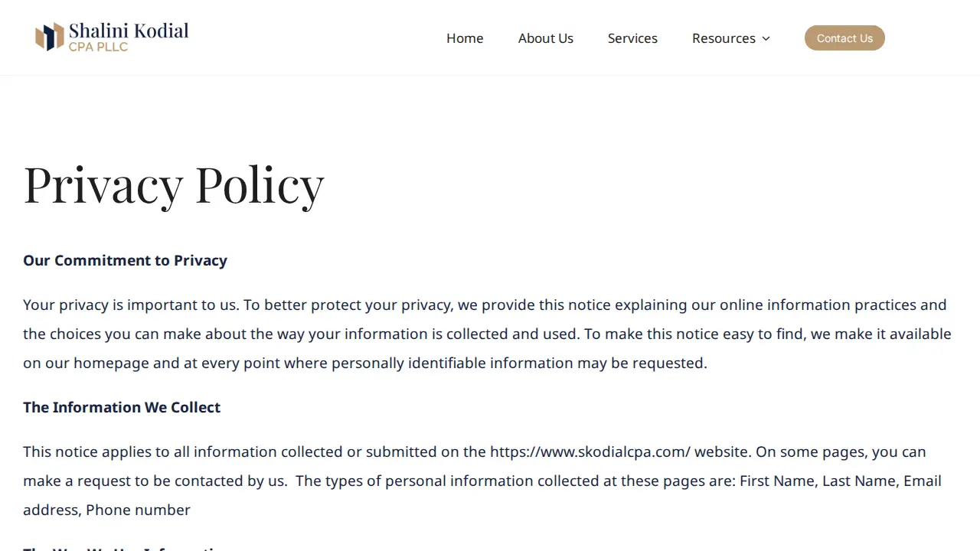Click The Information We Collect heading
This screenshot has height=551, width=980.
[122, 407]
